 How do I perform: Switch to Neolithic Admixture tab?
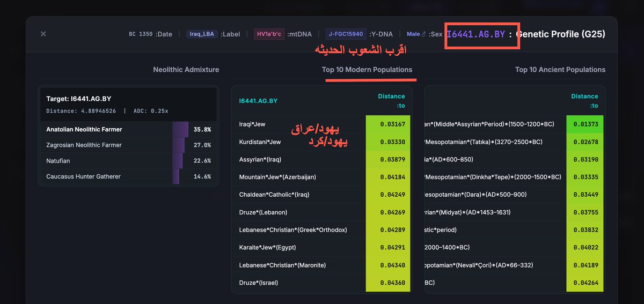pos(186,70)
